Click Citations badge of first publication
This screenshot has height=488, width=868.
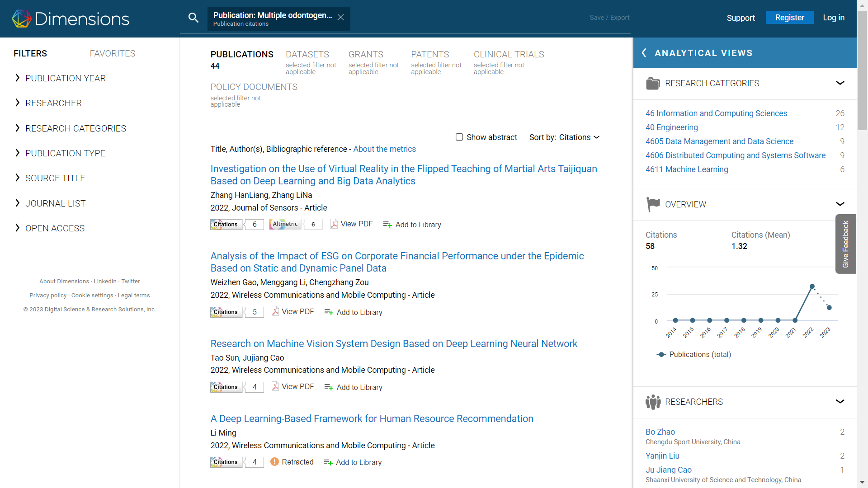coord(226,225)
